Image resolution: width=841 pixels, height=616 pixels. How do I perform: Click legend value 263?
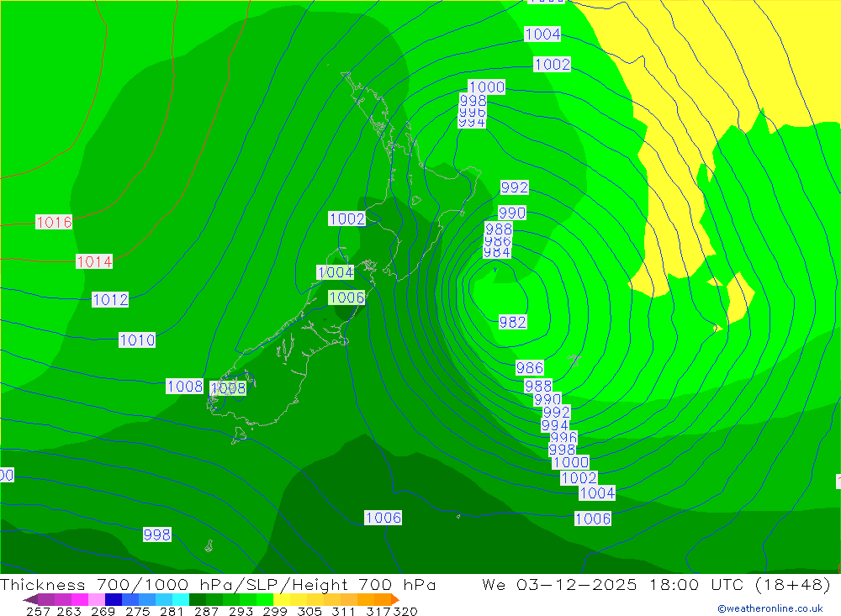69,611
